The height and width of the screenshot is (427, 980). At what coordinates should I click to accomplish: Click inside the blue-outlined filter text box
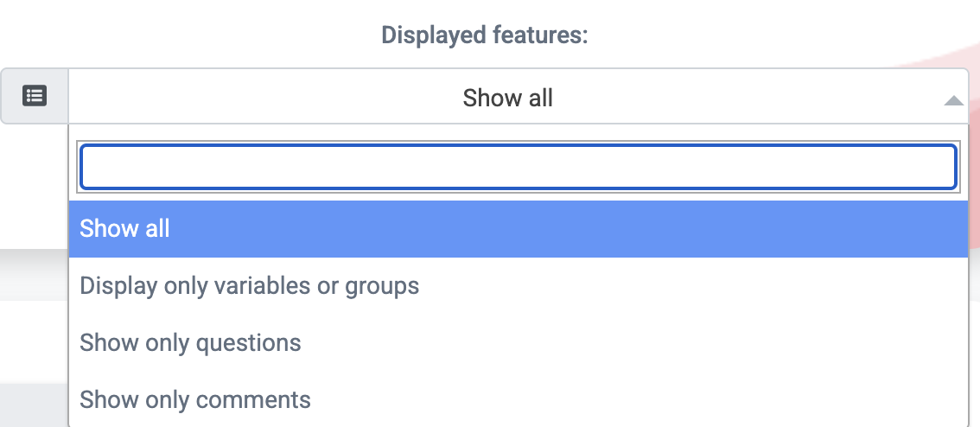click(x=519, y=167)
